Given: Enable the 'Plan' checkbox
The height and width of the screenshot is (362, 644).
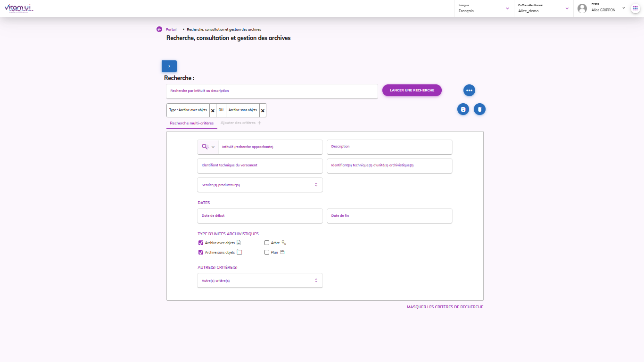Looking at the screenshot, I should pyautogui.click(x=267, y=253).
